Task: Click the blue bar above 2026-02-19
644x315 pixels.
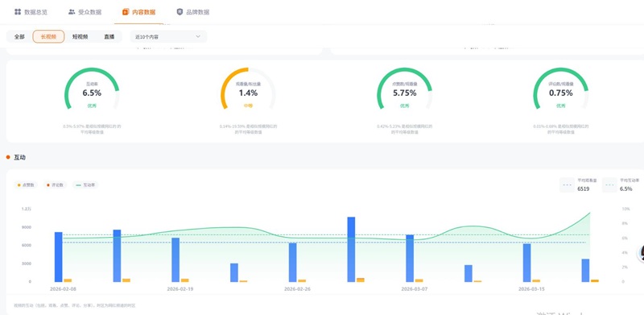Action: pos(175,260)
